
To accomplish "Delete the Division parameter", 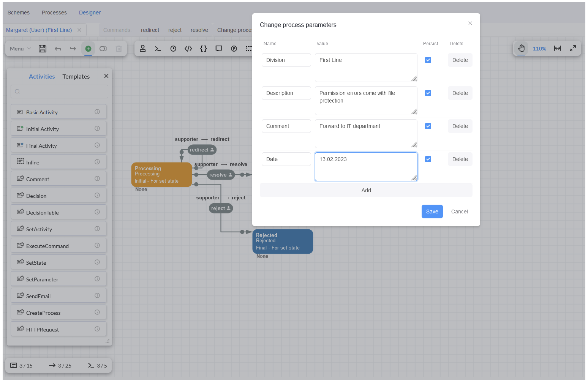I will tap(460, 60).
